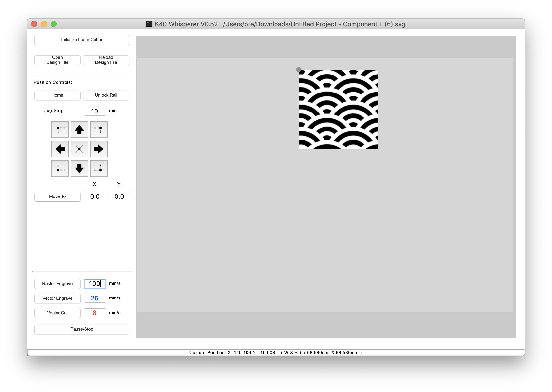The height and width of the screenshot is (392, 552).
Task: Start Raster Engrave
Action: [57, 284]
